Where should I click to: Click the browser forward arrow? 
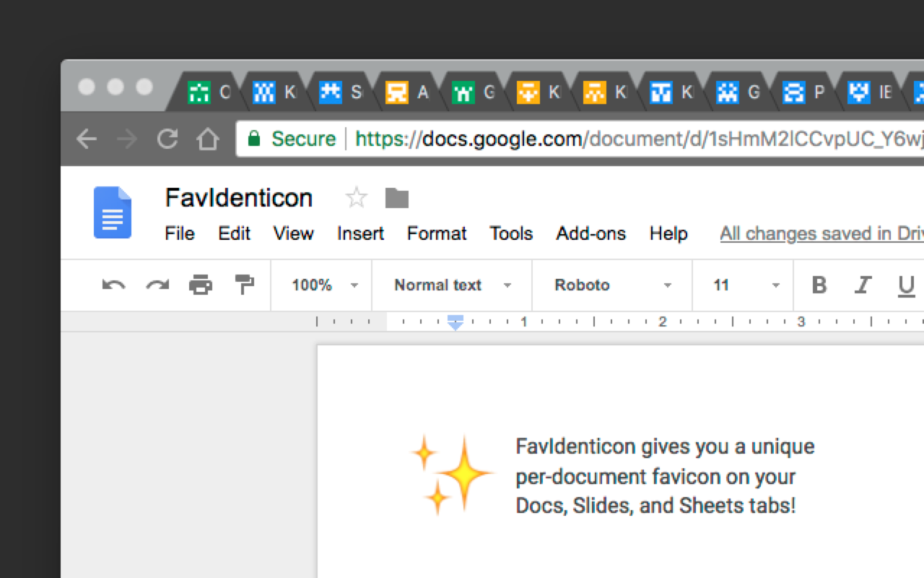127,139
